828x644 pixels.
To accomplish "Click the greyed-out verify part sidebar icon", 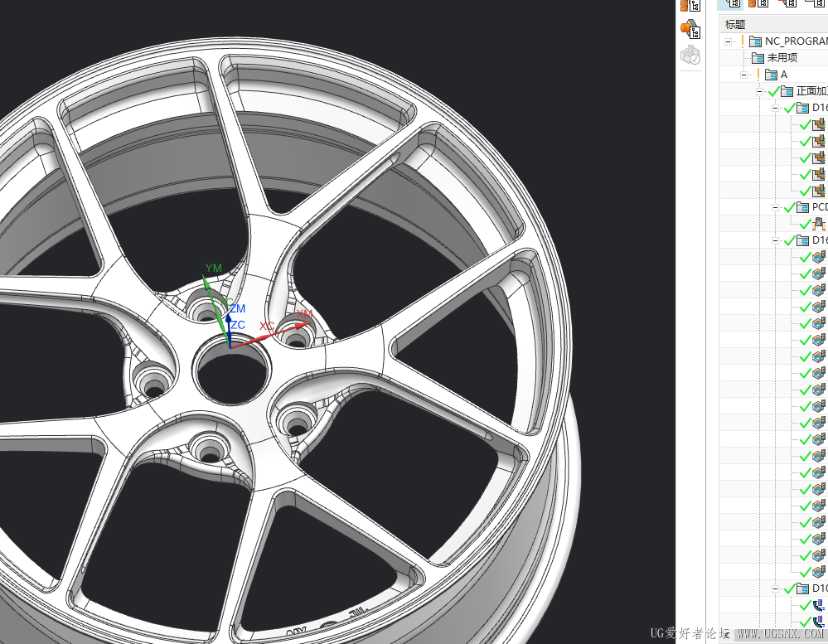I will point(690,55).
